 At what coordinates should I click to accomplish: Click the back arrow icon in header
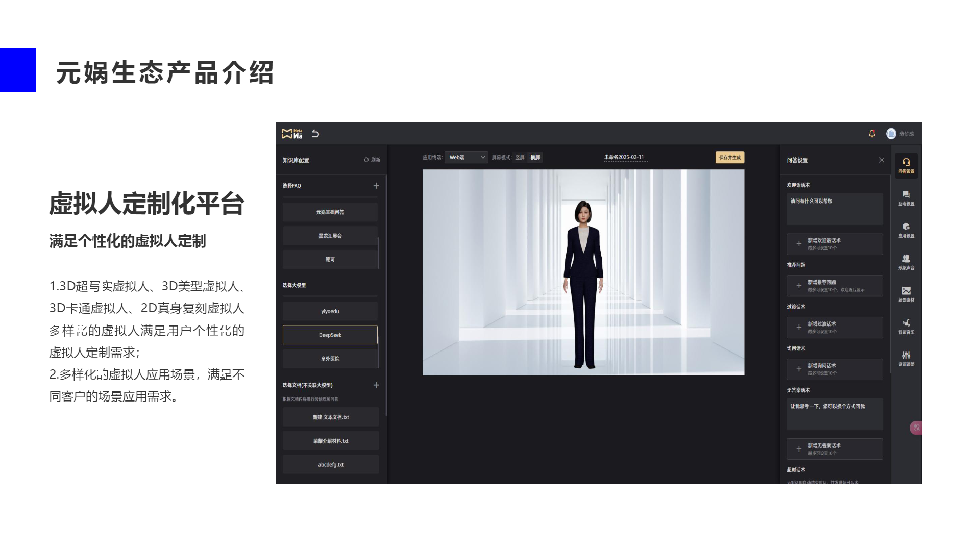click(x=315, y=134)
